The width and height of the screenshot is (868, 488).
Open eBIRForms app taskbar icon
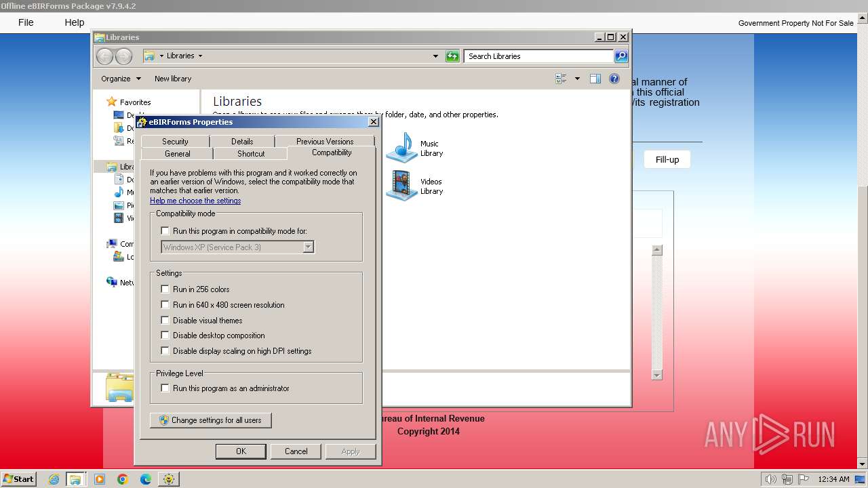(168, 479)
